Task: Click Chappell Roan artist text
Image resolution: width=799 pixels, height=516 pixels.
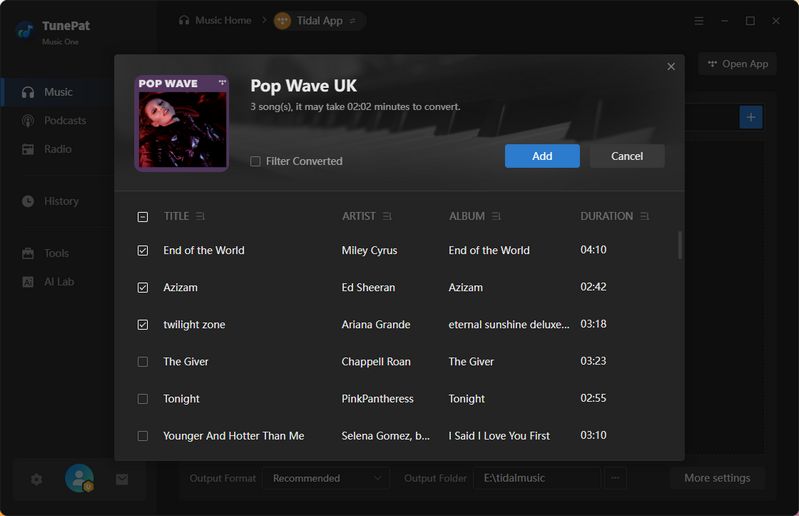Action: point(376,362)
